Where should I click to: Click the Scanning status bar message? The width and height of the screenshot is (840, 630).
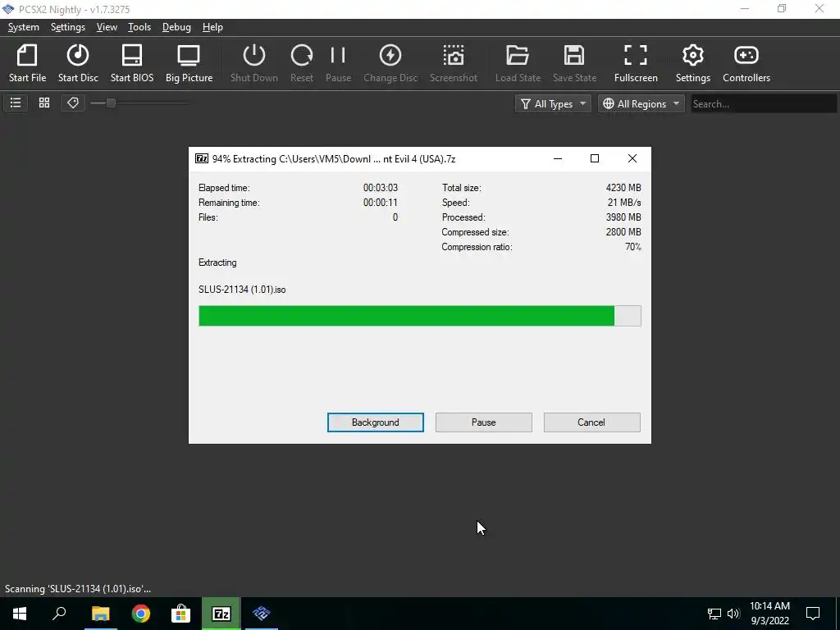coord(78,589)
